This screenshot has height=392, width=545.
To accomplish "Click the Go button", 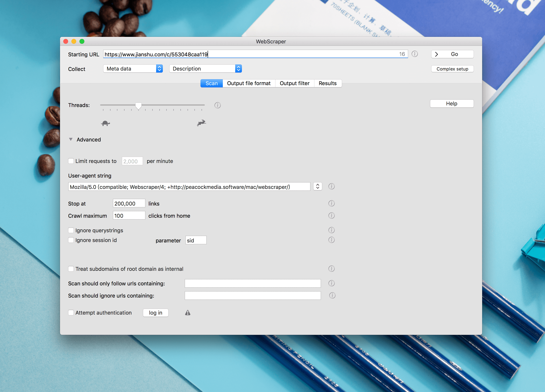I will coord(452,54).
